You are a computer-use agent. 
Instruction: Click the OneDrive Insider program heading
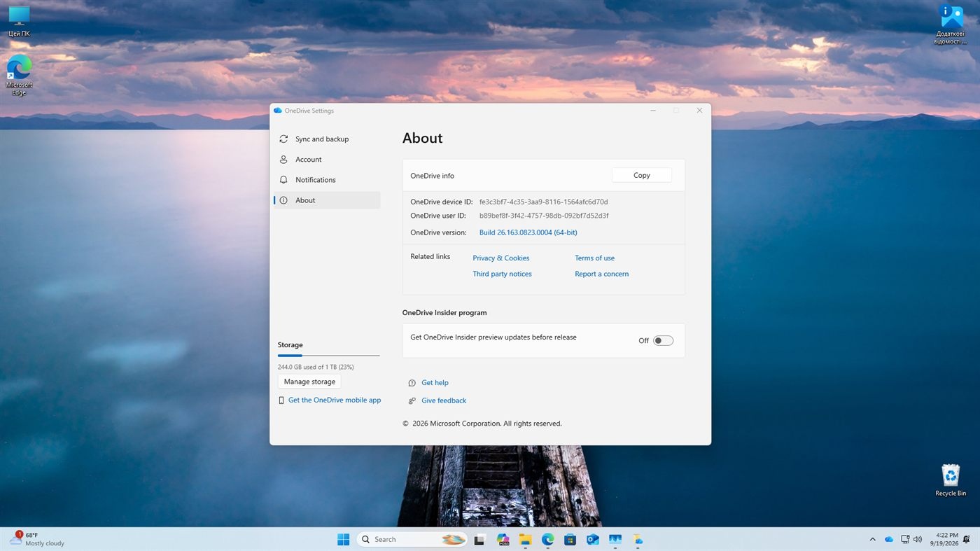pos(444,313)
